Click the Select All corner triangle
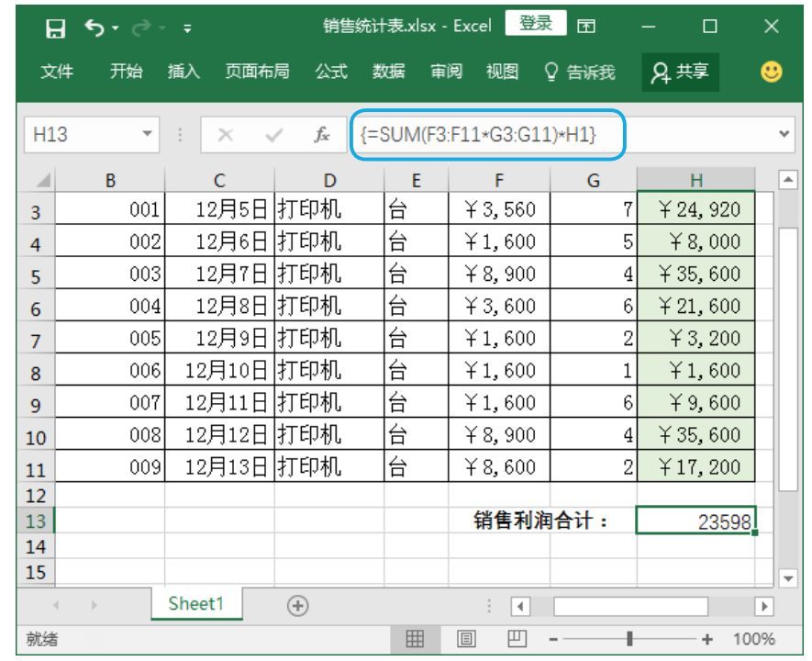This screenshot has height=661, width=812. pos(43,180)
